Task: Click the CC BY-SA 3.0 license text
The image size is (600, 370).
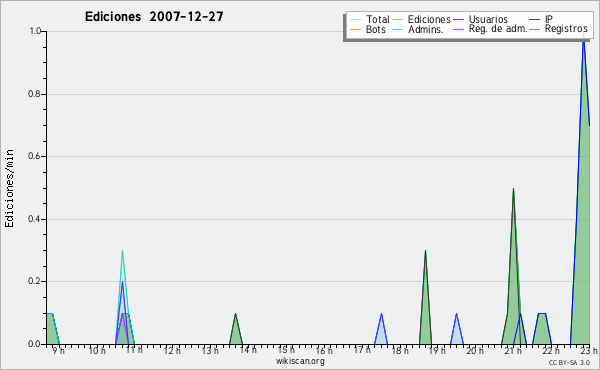Action: click(x=569, y=363)
